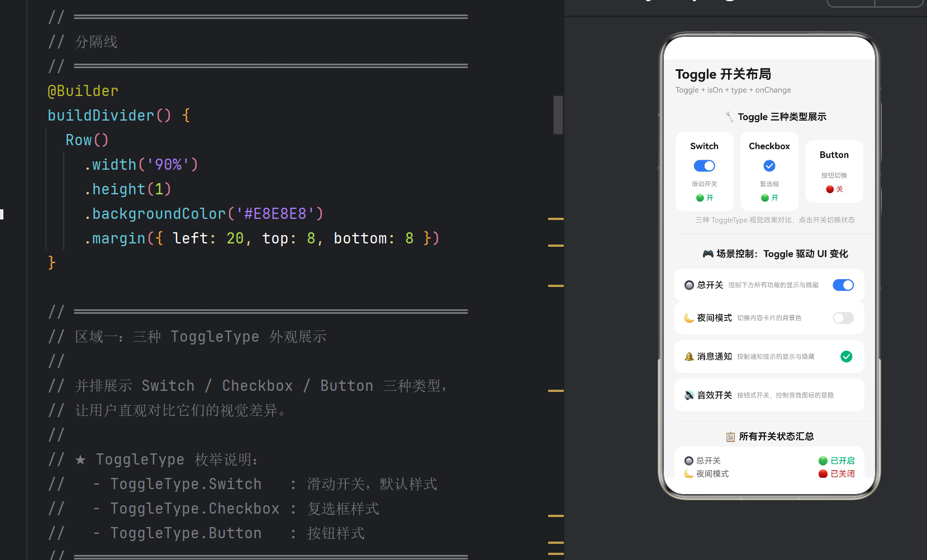Image resolution: width=927 pixels, height=560 pixels.
Task: Click the Toggle 开关布局 page title
Action: pos(723,74)
